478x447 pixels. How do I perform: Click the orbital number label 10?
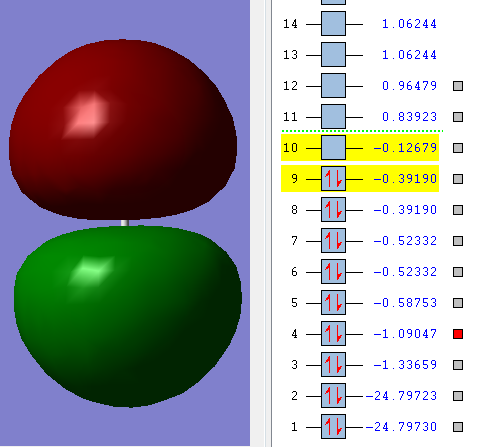(290, 148)
